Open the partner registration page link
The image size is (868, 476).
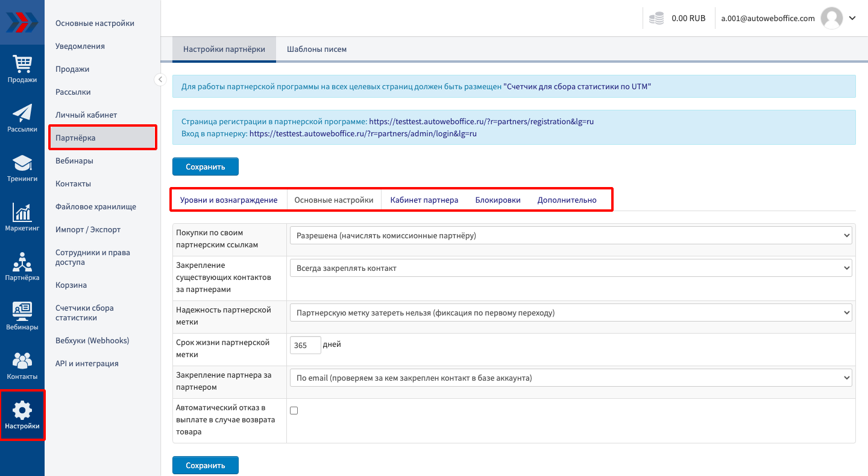coord(481,121)
